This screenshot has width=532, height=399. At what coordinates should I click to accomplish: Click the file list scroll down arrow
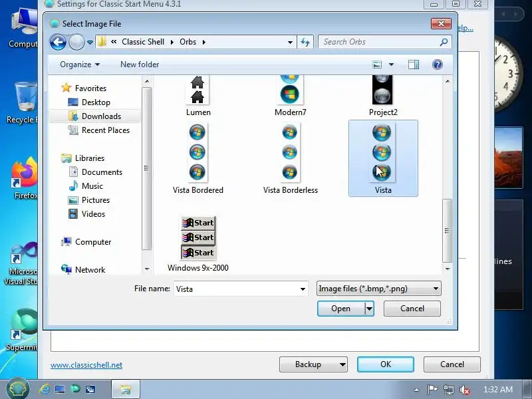click(x=447, y=269)
